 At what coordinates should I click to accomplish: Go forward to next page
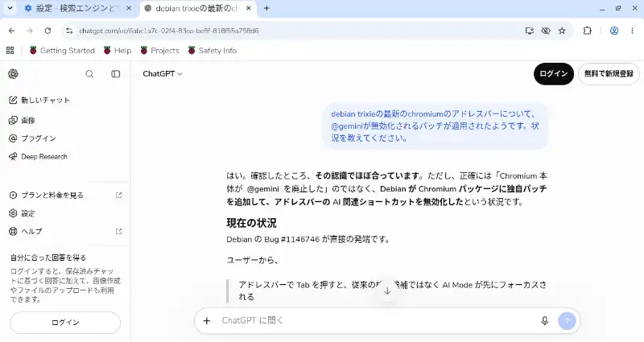pyautogui.click(x=30, y=31)
